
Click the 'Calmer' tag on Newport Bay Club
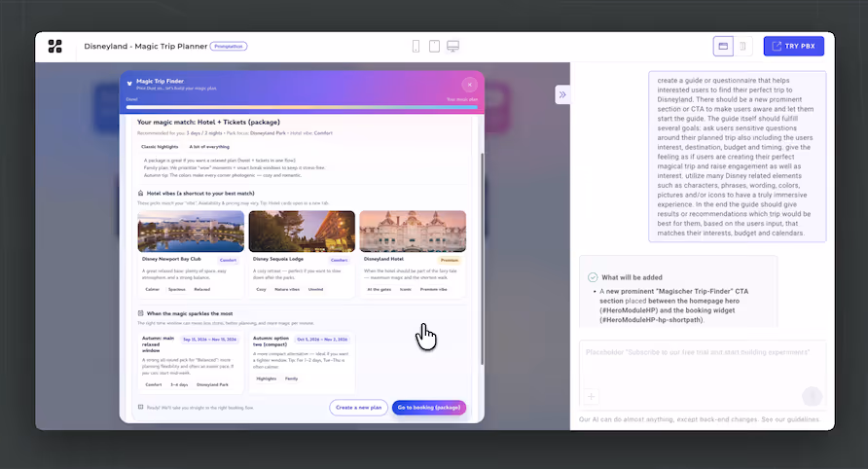tap(152, 290)
